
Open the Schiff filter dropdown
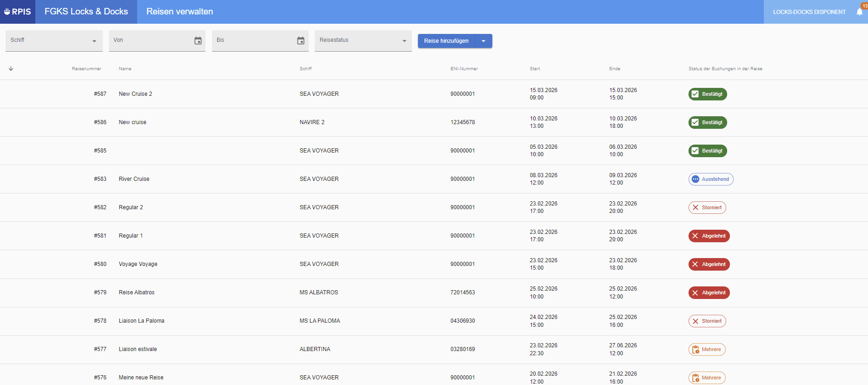[54, 41]
